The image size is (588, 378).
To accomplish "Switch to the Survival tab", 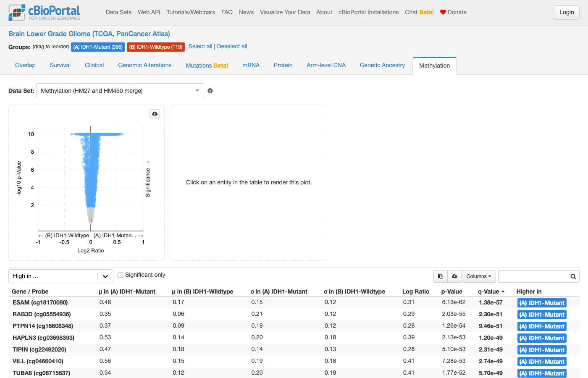I will 60,65.
